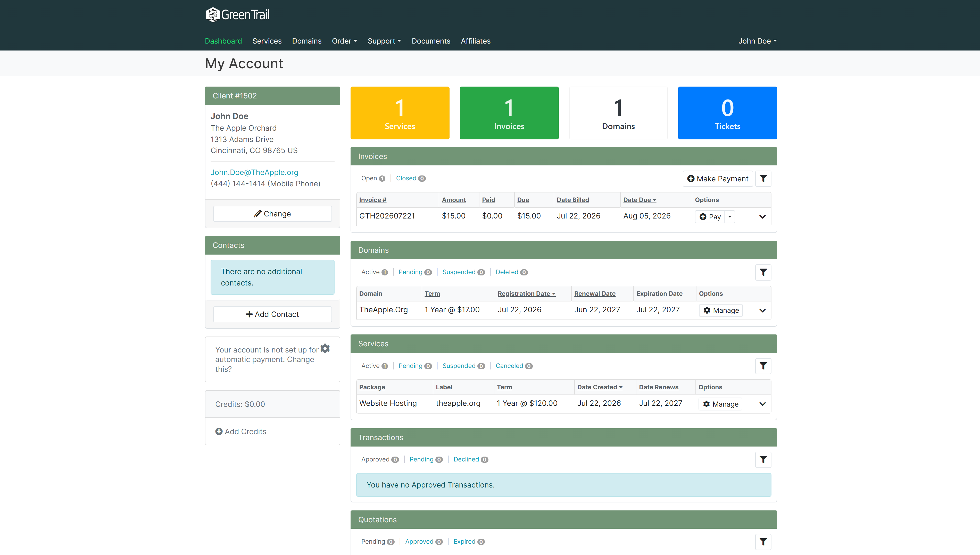Click blue Tickets summary tile

point(727,113)
